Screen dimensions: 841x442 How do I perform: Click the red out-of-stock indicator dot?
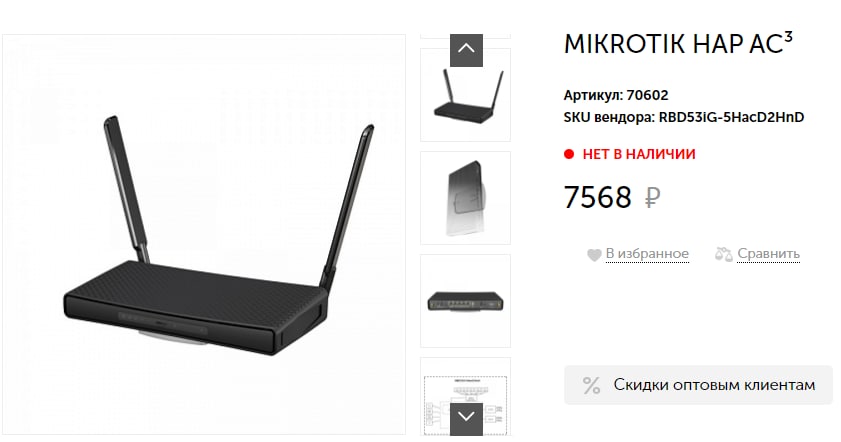(x=569, y=154)
